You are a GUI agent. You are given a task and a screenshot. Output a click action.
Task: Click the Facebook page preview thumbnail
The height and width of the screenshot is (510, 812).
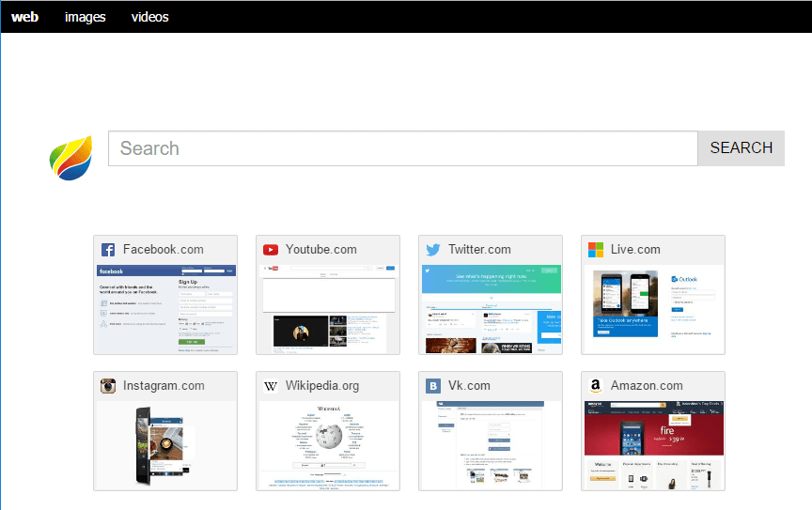pos(165,309)
